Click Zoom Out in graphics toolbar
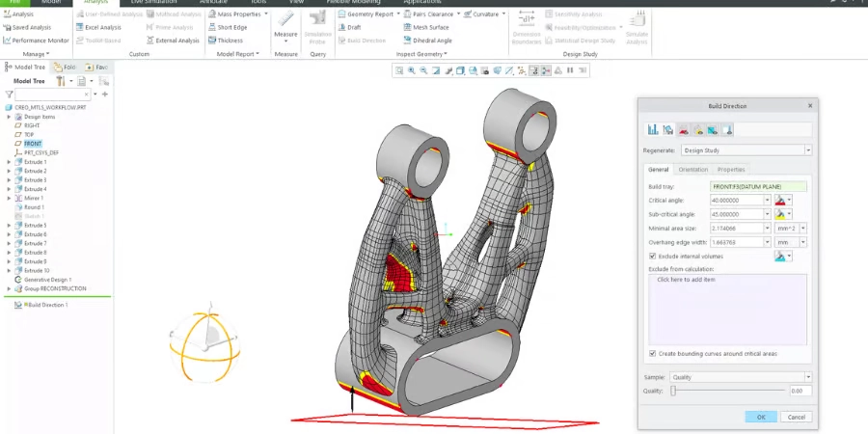This screenshot has height=434, width=868. [x=423, y=70]
